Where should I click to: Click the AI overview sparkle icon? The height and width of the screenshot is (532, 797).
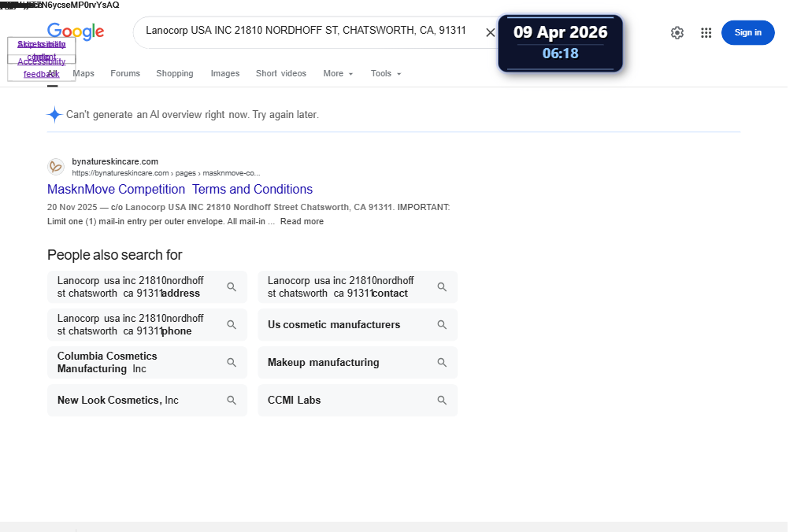[x=54, y=115]
